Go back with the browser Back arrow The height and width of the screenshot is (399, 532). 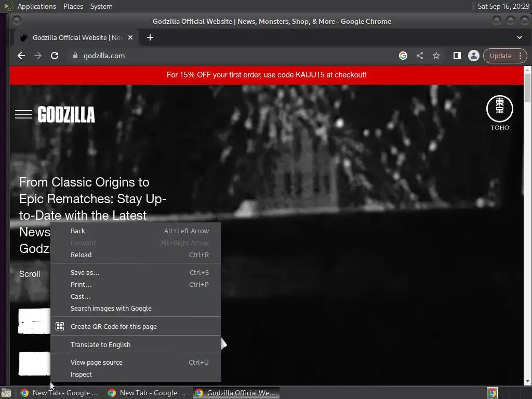point(21,56)
